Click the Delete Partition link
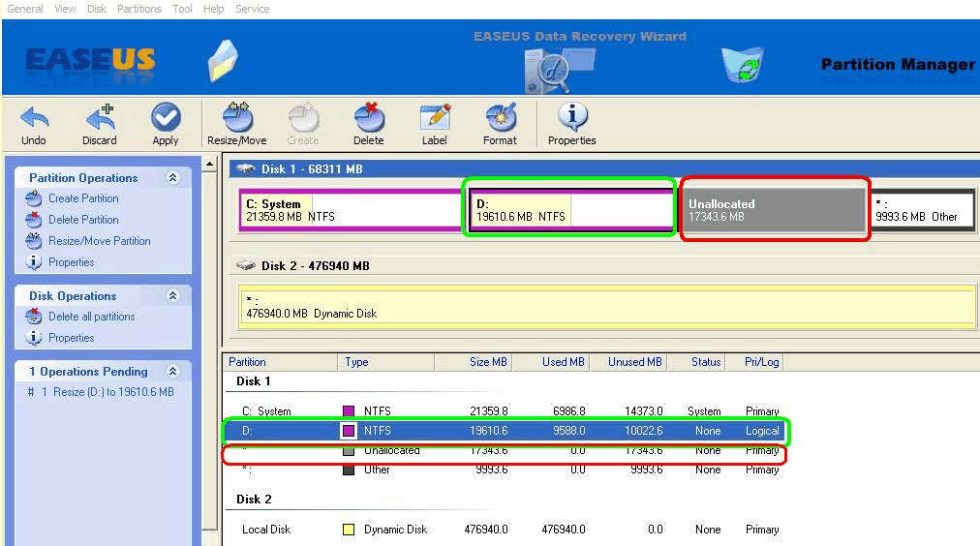This screenshot has width=980, height=546. tap(83, 220)
